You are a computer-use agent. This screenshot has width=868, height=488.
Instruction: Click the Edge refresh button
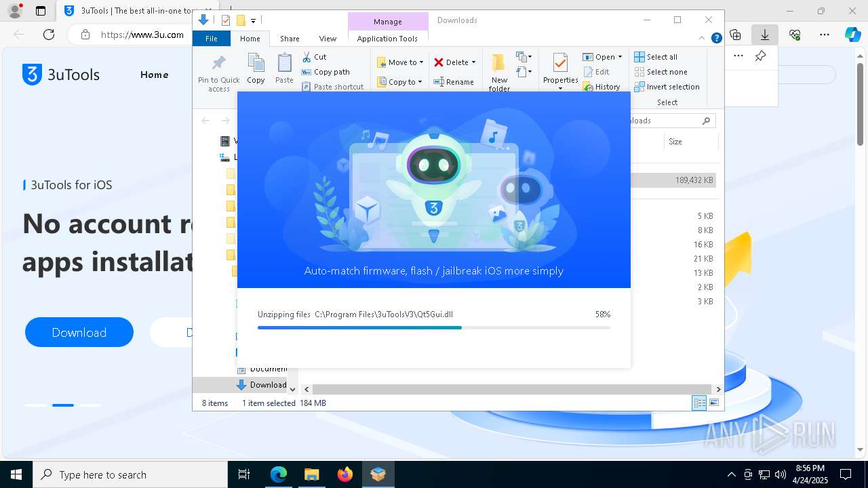(x=49, y=34)
